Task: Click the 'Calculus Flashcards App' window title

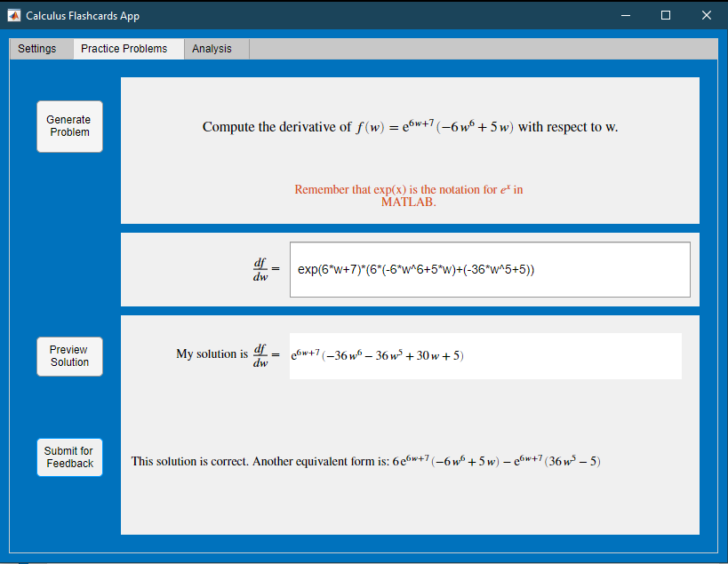Action: coord(83,16)
